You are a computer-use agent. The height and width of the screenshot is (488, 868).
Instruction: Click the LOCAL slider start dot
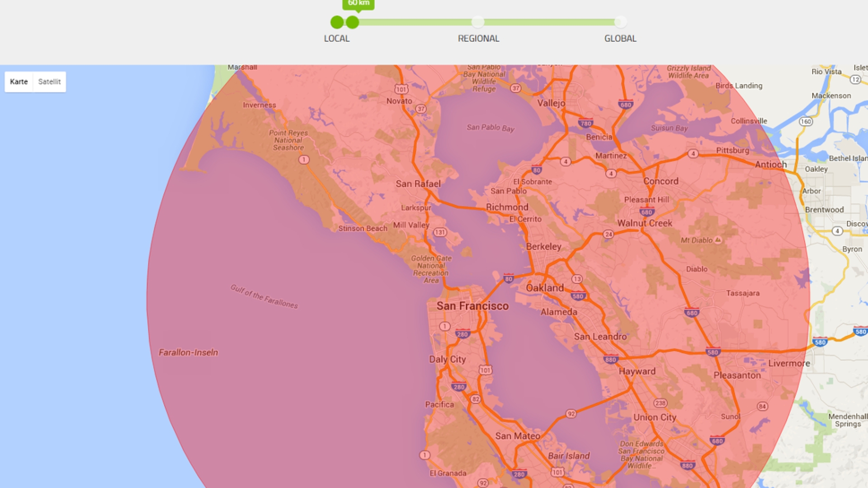[x=337, y=22]
